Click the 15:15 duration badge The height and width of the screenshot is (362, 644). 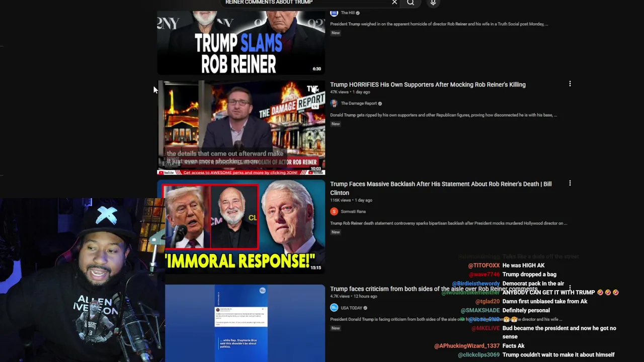(x=315, y=267)
